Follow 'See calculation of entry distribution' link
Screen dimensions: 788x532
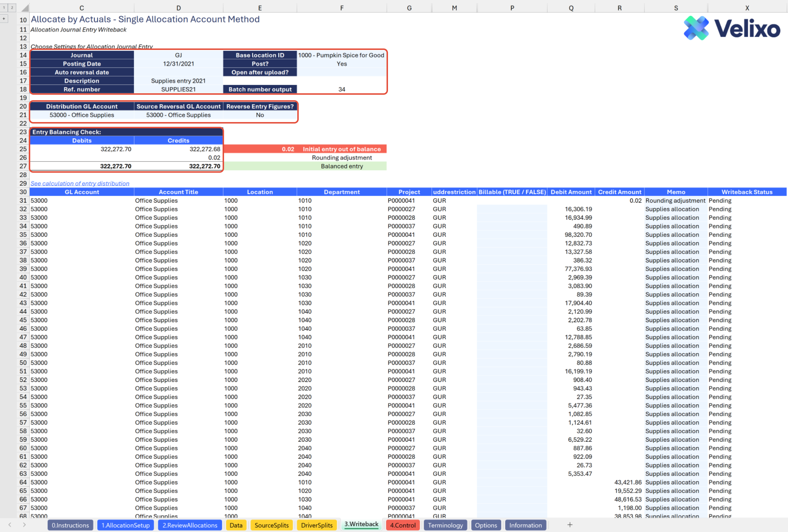(x=80, y=183)
